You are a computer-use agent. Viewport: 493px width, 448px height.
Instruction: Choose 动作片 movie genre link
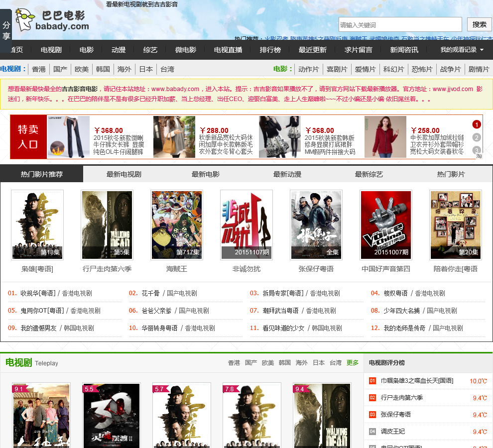pyautogui.click(x=308, y=69)
